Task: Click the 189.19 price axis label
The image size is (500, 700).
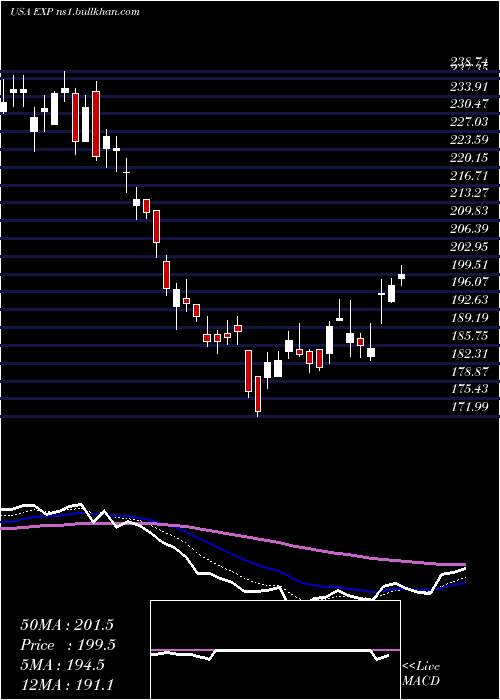Action: pos(469,318)
